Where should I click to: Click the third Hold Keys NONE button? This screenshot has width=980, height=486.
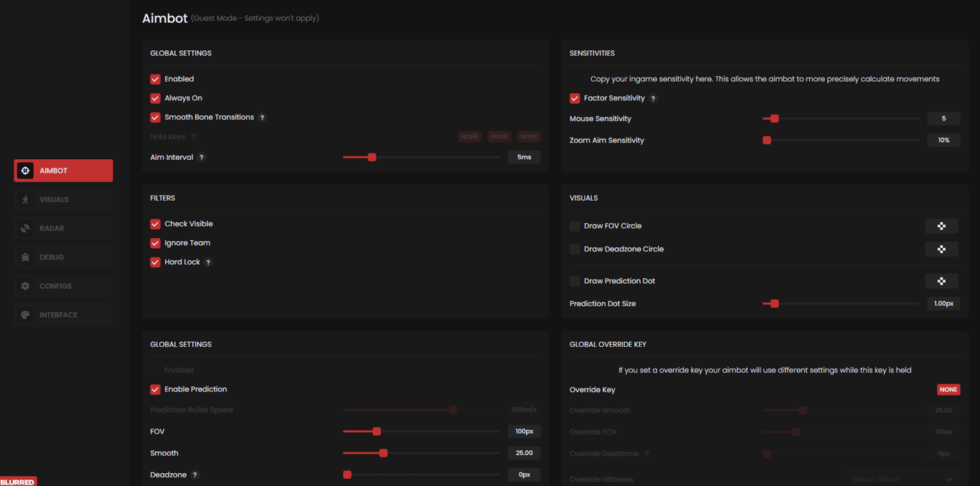point(529,136)
